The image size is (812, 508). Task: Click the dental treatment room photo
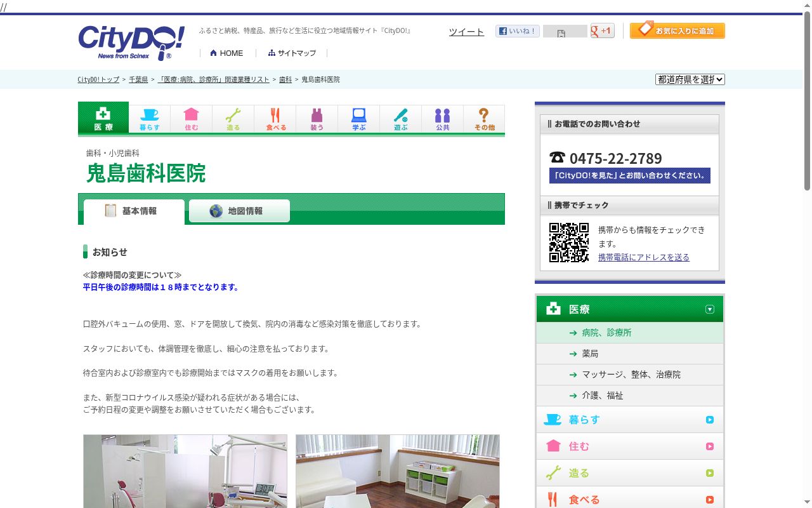pos(185,471)
